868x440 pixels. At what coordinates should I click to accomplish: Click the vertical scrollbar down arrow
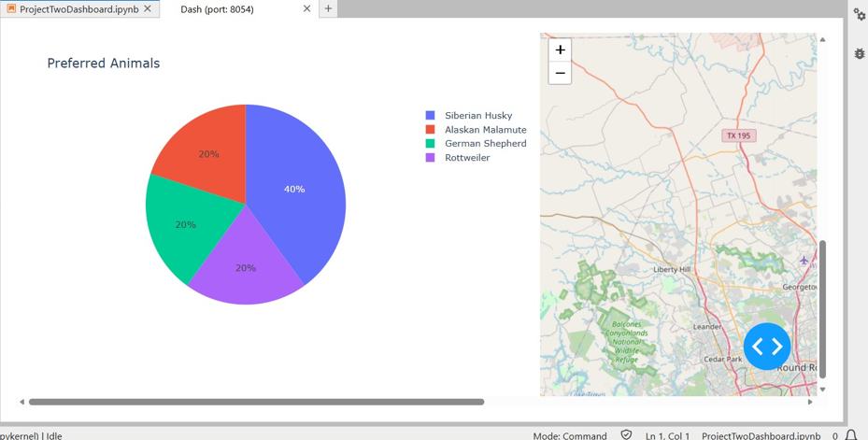pyautogui.click(x=822, y=389)
